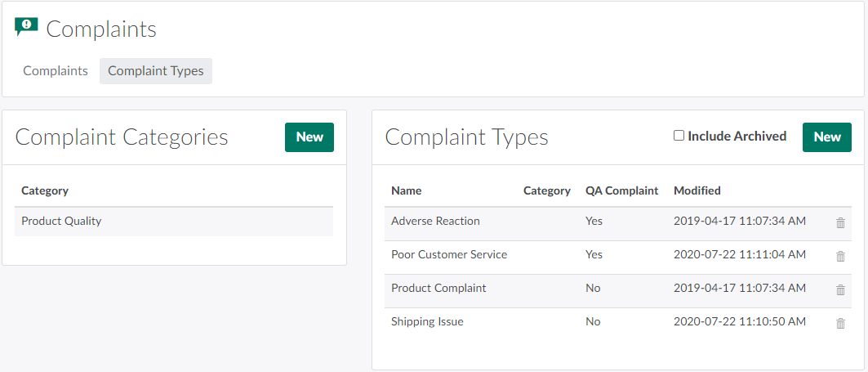
Task: Click the green Complaints speech bubble icon
Action: click(26, 28)
